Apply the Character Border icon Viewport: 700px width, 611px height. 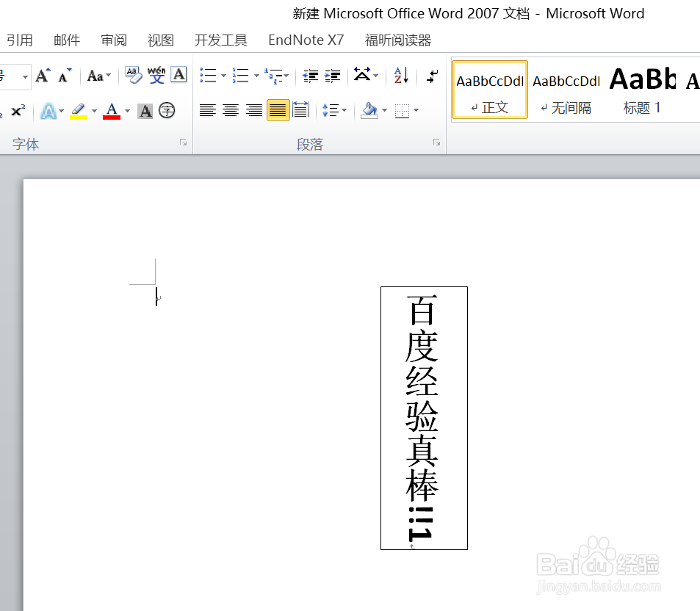click(x=178, y=75)
